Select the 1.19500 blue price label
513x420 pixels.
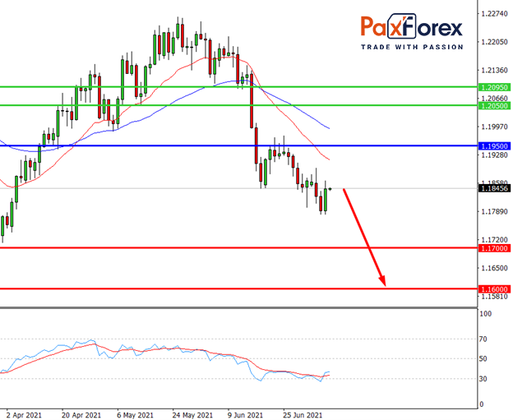494,146
